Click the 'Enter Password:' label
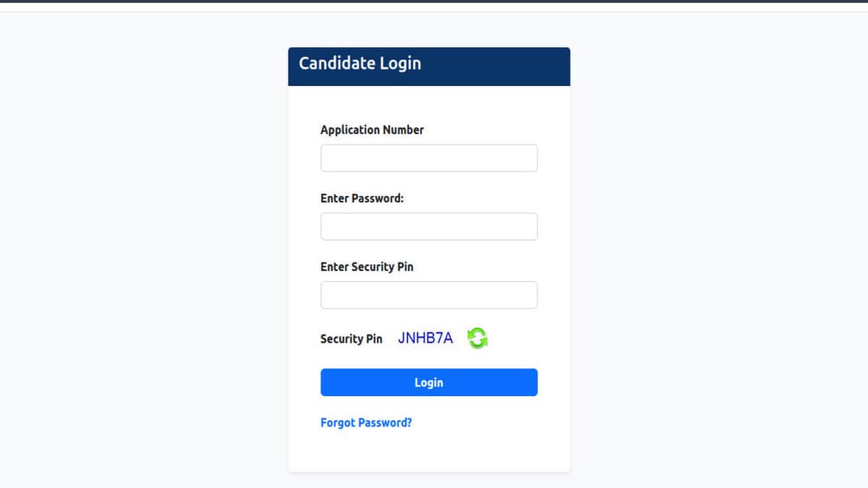 pyautogui.click(x=362, y=198)
